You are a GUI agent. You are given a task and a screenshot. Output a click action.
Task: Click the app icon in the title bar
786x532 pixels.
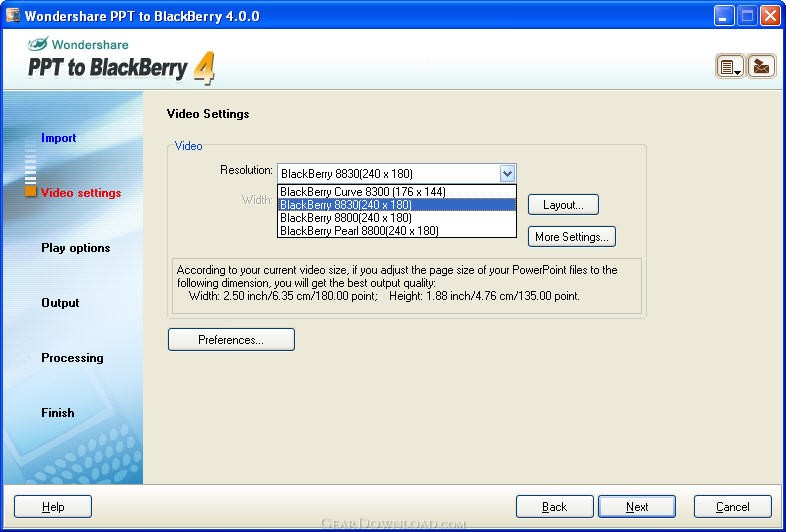point(13,16)
